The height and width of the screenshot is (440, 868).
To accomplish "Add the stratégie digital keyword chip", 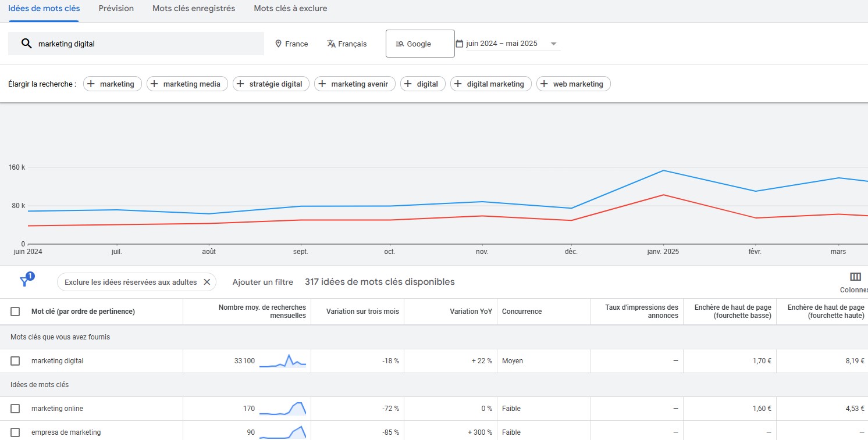I will click(x=271, y=84).
